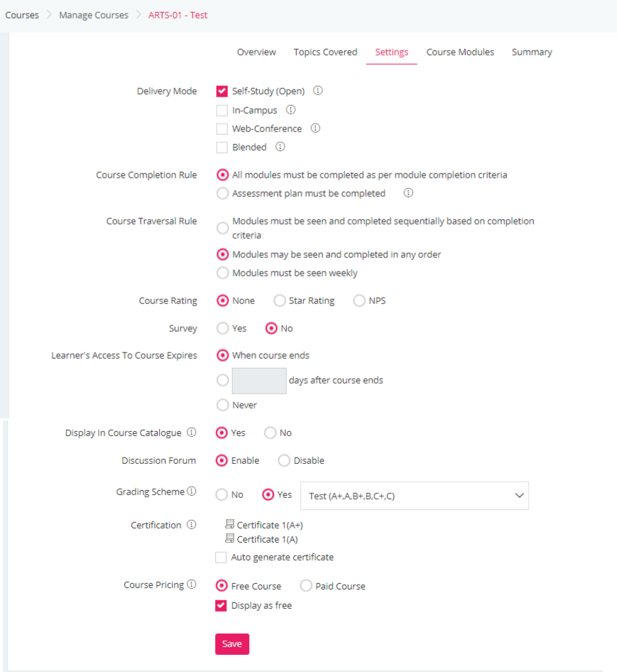The height and width of the screenshot is (672, 617).
Task: Save the course settings
Action: click(231, 644)
